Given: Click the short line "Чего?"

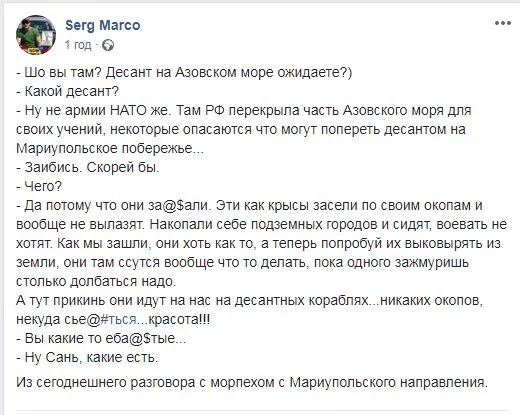Looking at the screenshot, I should [39, 186].
